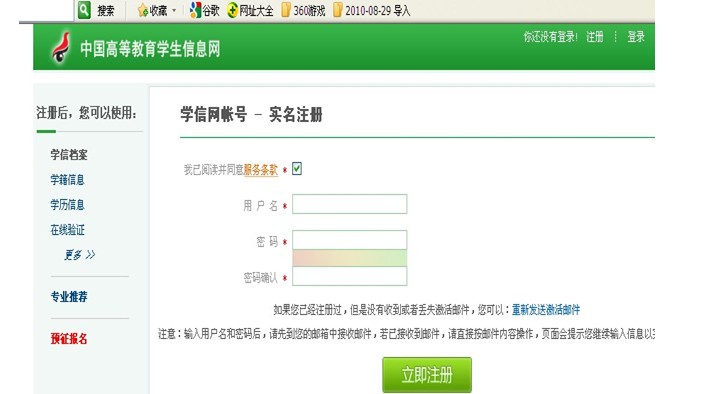Open the 2010-08-29 导入 bookmark folder
The width and height of the screenshot is (709, 394).
[x=372, y=10]
